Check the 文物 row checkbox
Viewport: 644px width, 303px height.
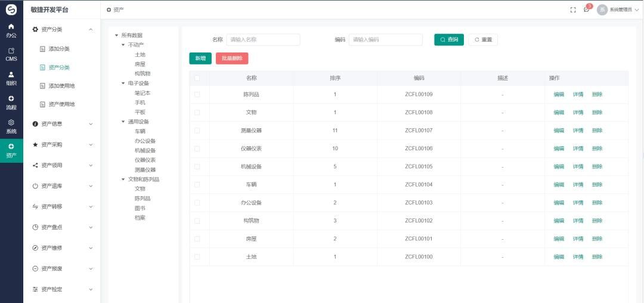(197, 113)
